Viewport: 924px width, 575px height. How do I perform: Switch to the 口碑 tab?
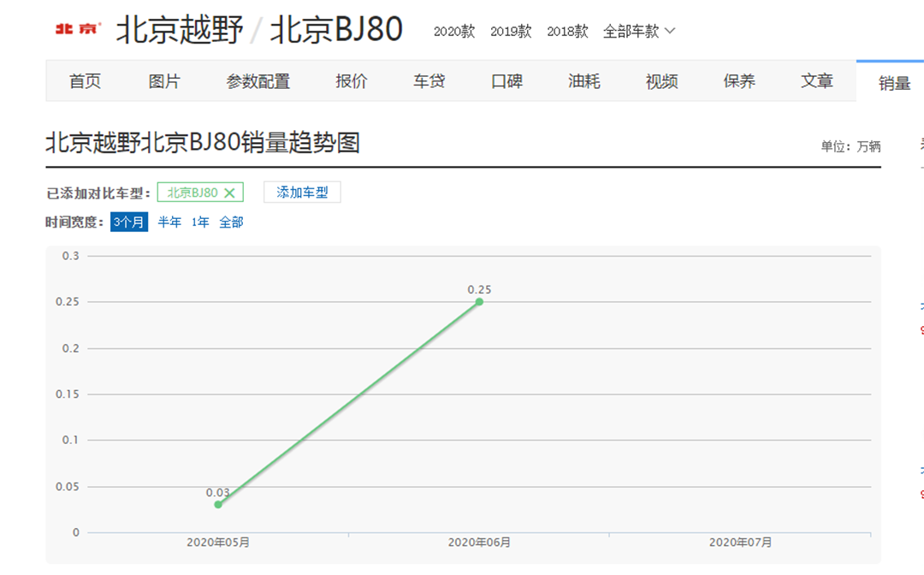point(506,81)
